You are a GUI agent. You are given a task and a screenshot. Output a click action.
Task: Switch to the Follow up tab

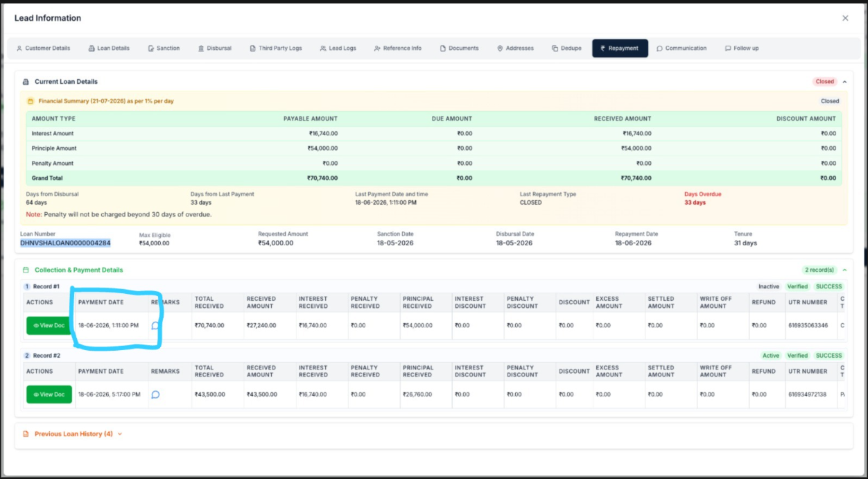pos(742,49)
